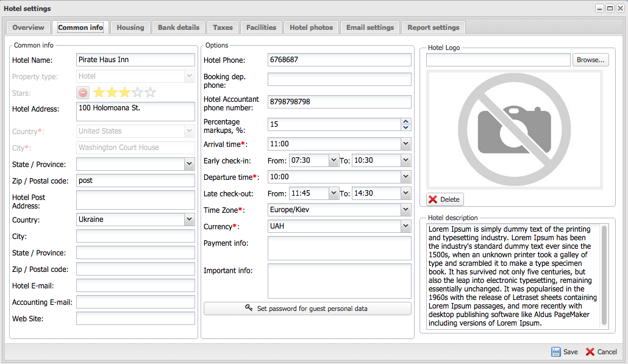Focus the empty post address Zip / Postal code field
Viewport: 628px width, 364px height.
135,269
